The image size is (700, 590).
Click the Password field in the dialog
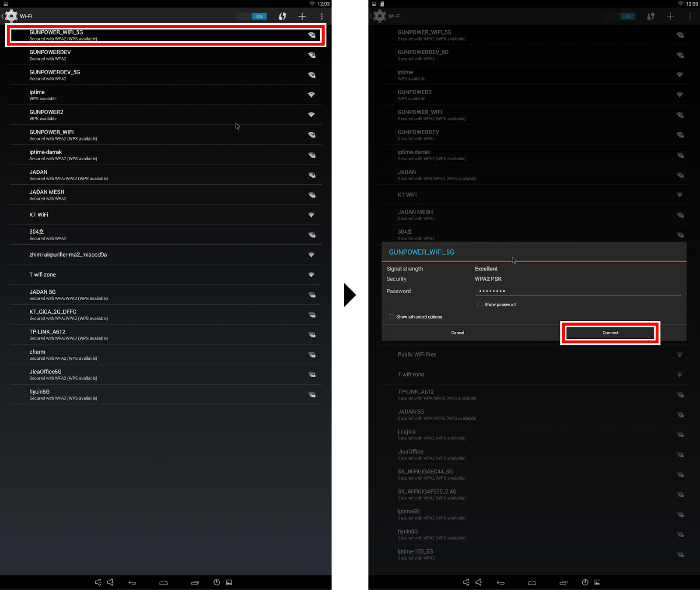click(x=578, y=291)
